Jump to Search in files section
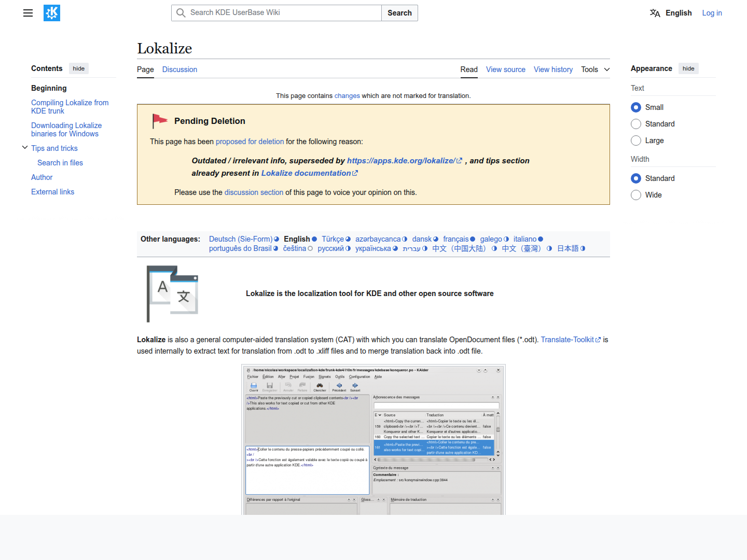The height and width of the screenshot is (560, 747). [x=60, y=163]
